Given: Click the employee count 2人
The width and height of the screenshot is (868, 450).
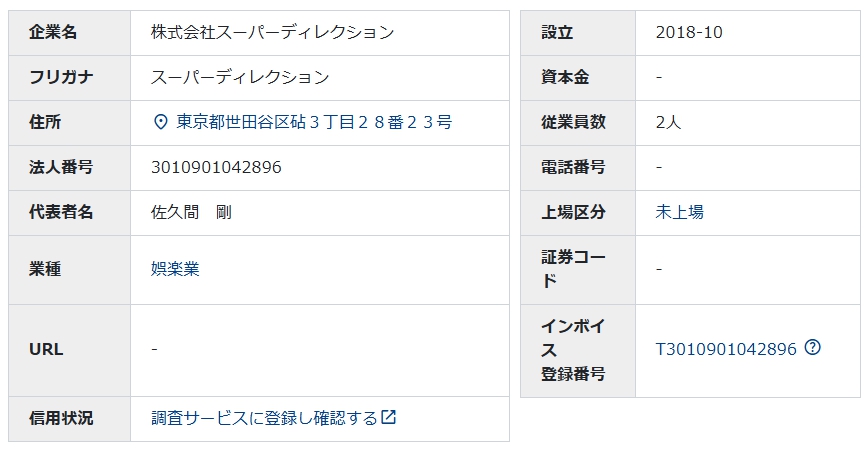Looking at the screenshot, I should click(668, 122).
